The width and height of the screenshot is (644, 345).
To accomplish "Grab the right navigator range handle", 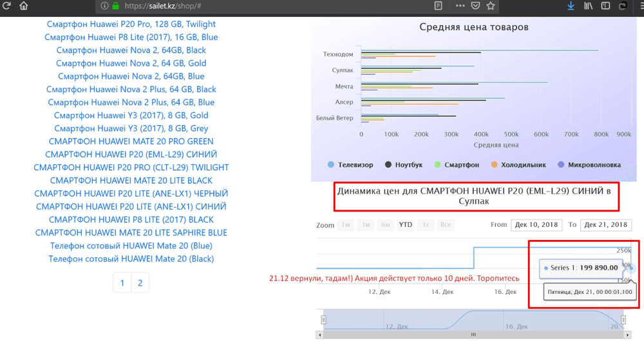I will [623, 319].
